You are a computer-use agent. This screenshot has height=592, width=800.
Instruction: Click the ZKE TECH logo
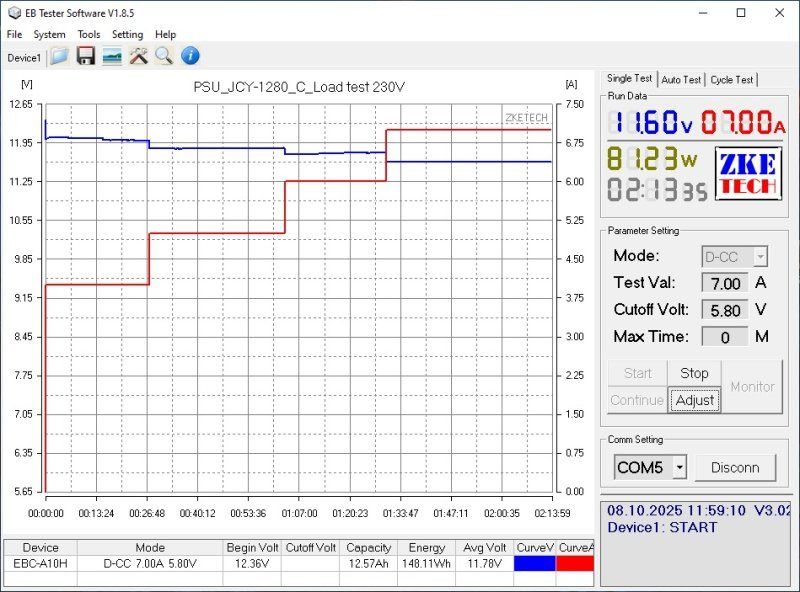click(x=746, y=173)
